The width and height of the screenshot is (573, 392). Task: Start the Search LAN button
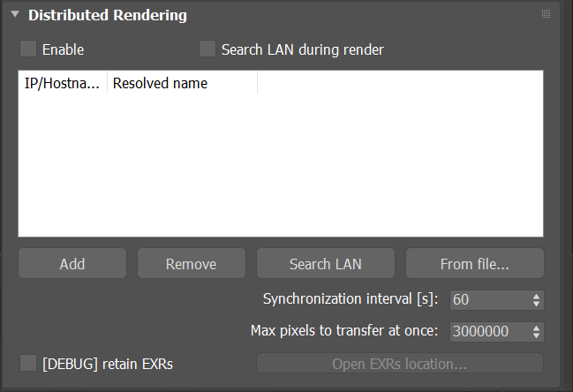326,263
